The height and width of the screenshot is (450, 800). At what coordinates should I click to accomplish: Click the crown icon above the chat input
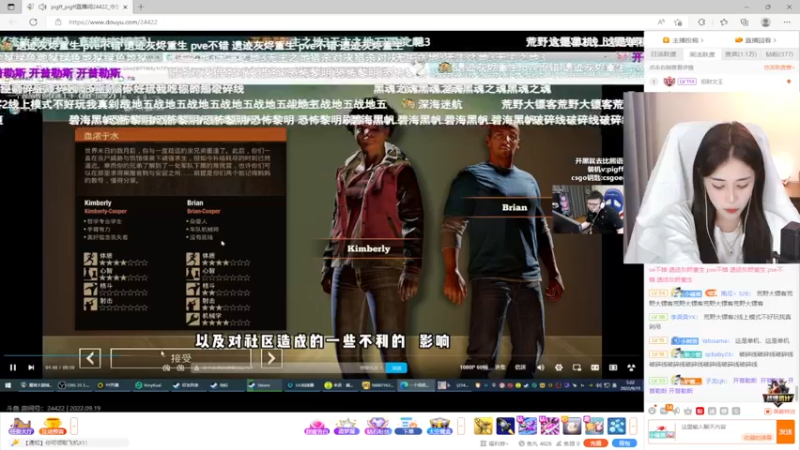[688, 410]
